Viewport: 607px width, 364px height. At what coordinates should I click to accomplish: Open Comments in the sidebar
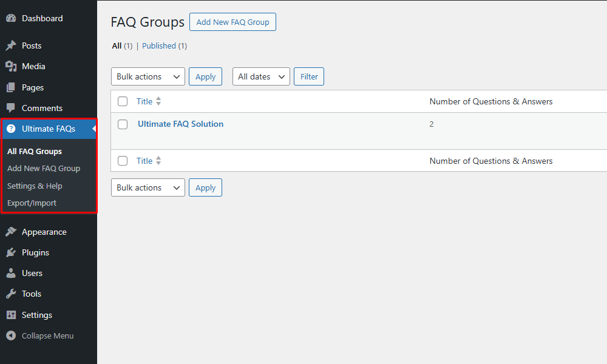point(42,108)
